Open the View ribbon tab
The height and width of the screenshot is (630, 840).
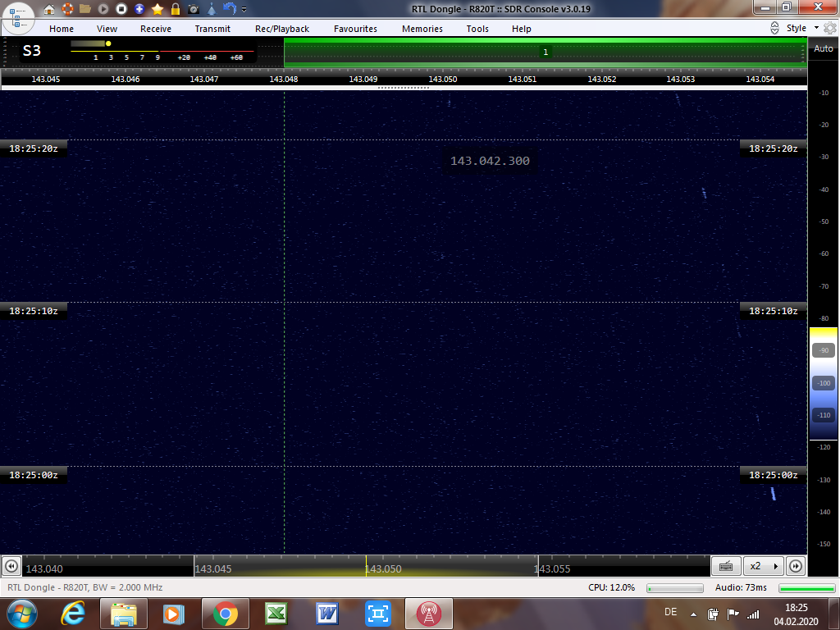coord(107,29)
